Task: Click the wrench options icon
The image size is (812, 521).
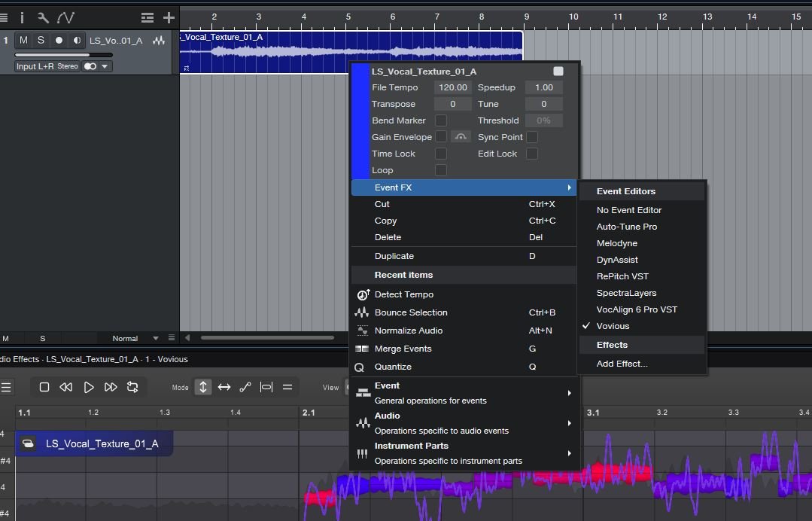Action: point(43,17)
